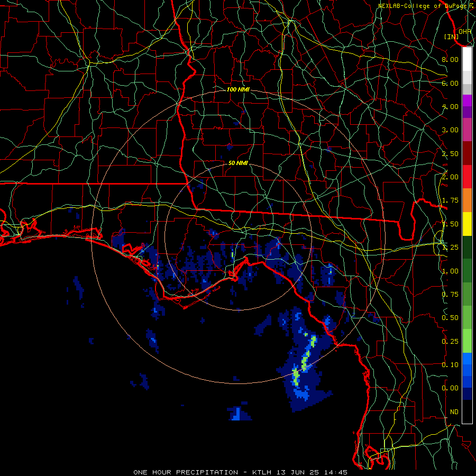The height and width of the screenshot is (476, 476).
Task: Click the orange swatch in the precipitation legend
Action: [467, 200]
